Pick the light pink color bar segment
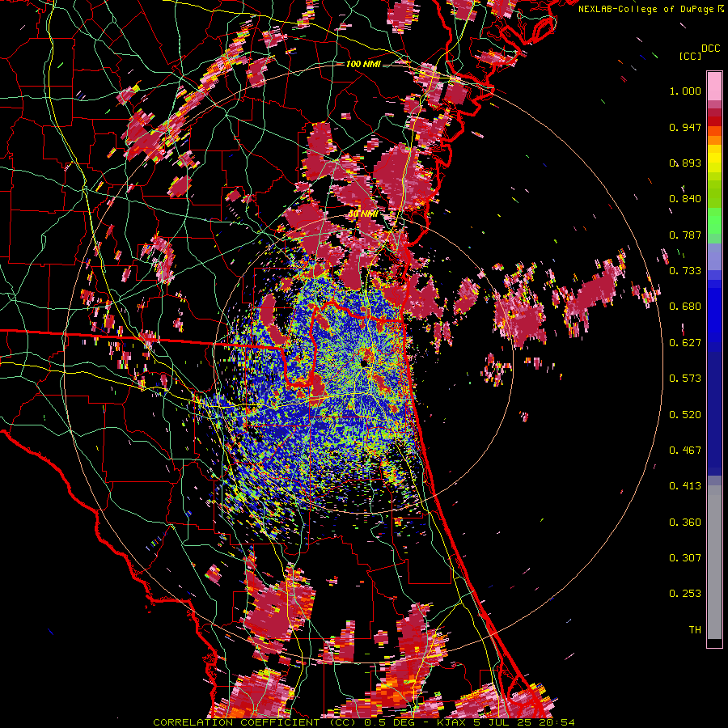 click(714, 87)
